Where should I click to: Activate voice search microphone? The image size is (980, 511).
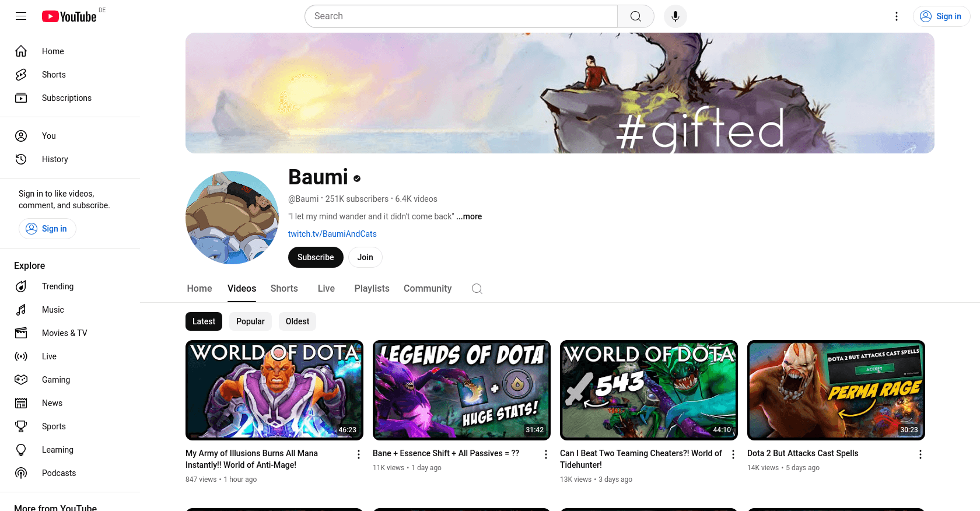point(675,16)
